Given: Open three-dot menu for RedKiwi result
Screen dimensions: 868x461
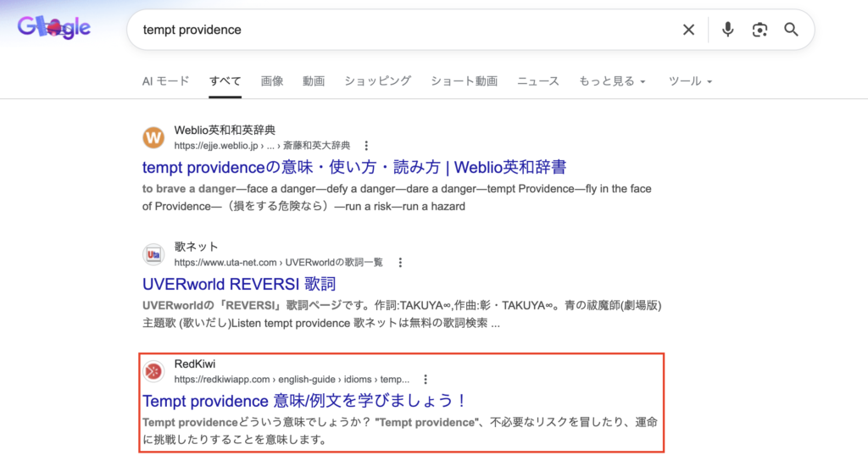Looking at the screenshot, I should point(426,380).
